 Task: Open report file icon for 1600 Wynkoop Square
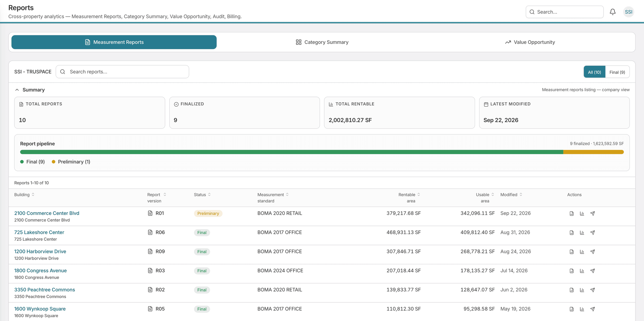572,309
